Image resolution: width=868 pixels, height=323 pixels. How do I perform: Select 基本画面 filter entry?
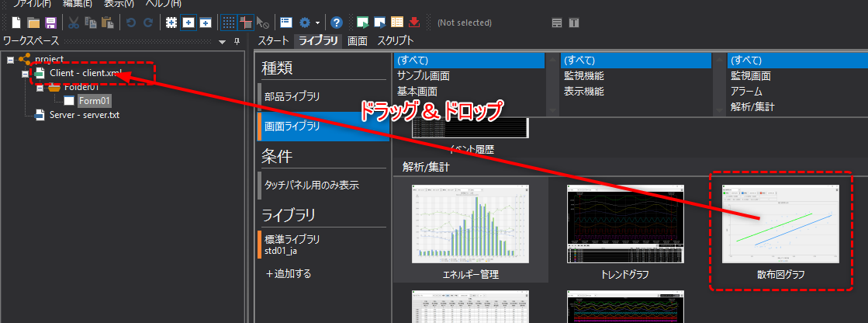coord(417,92)
